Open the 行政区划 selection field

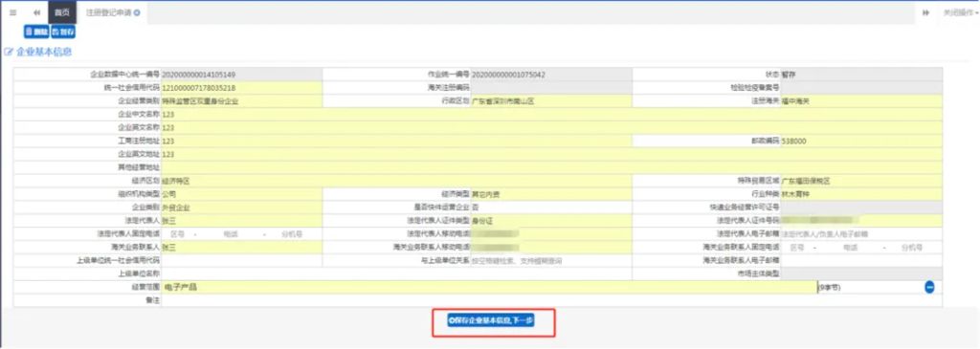[551, 100]
